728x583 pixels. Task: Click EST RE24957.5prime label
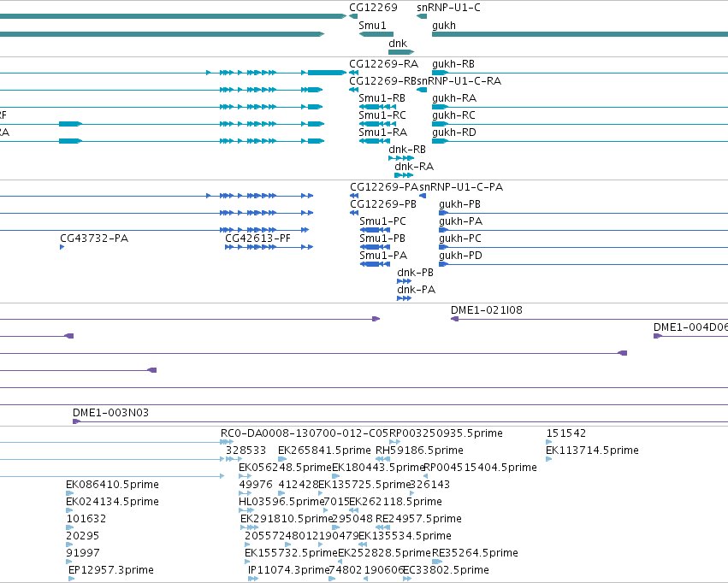[418, 519]
